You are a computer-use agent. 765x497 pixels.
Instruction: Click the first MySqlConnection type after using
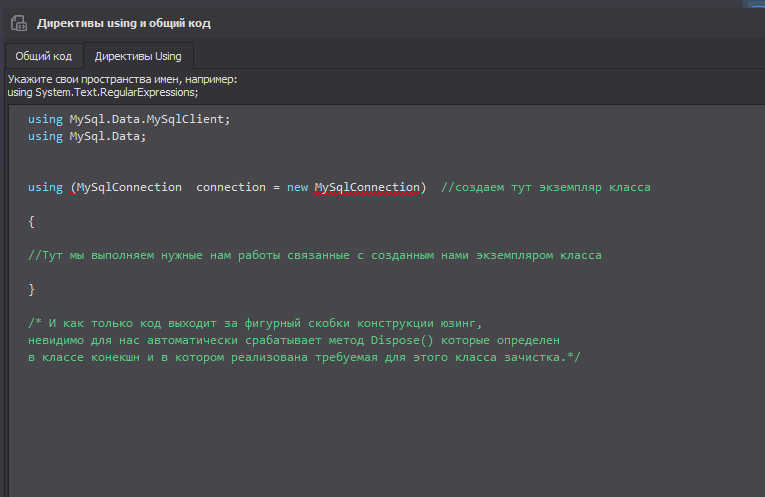point(128,187)
